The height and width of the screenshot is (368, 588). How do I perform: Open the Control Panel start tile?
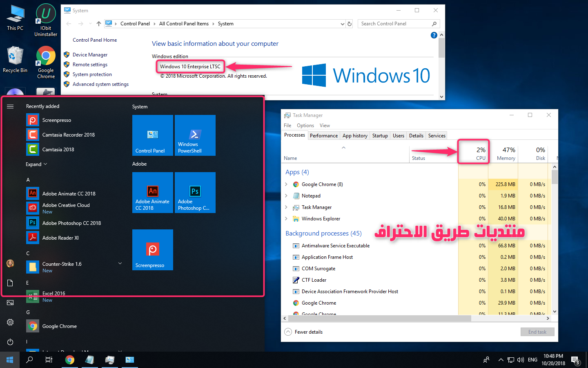point(152,135)
